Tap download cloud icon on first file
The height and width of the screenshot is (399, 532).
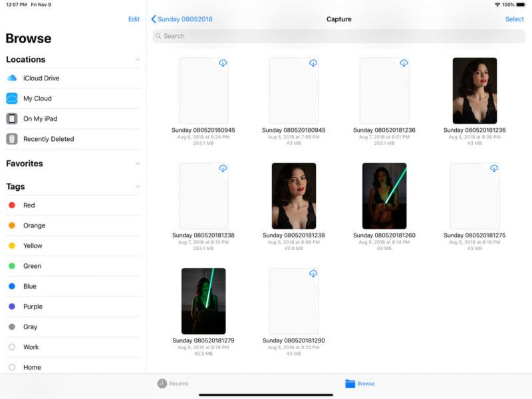pos(223,63)
